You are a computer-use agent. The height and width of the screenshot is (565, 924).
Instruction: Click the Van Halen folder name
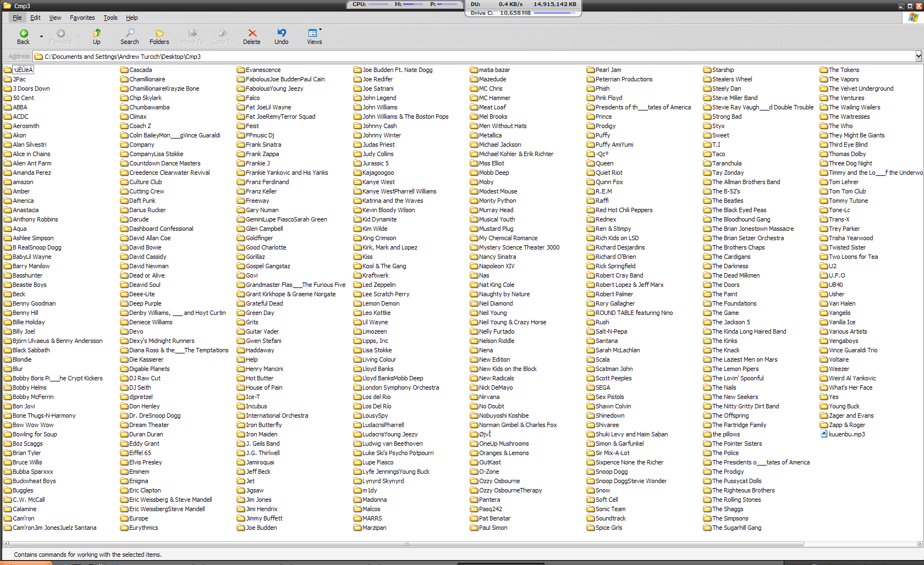842,303
